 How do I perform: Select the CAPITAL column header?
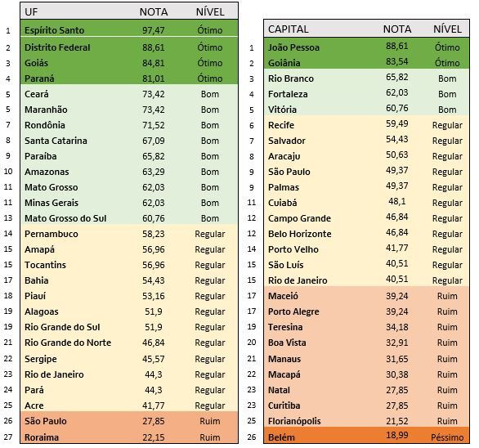288,29
